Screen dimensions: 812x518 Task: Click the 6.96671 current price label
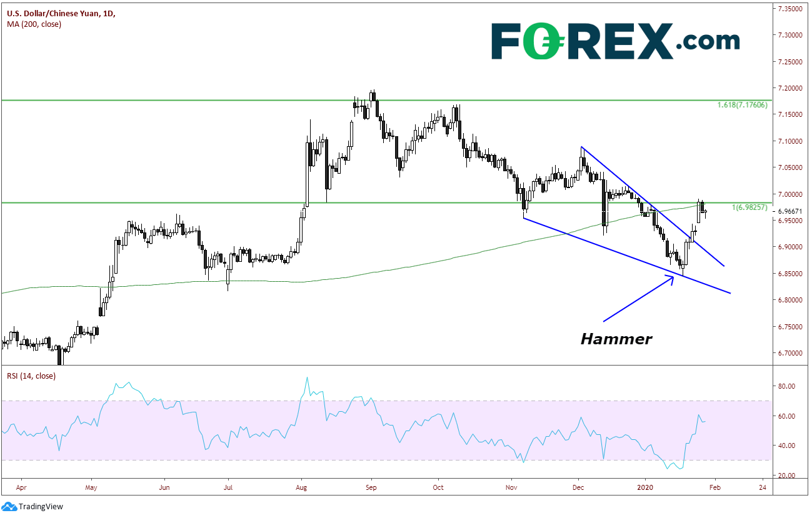(x=789, y=211)
